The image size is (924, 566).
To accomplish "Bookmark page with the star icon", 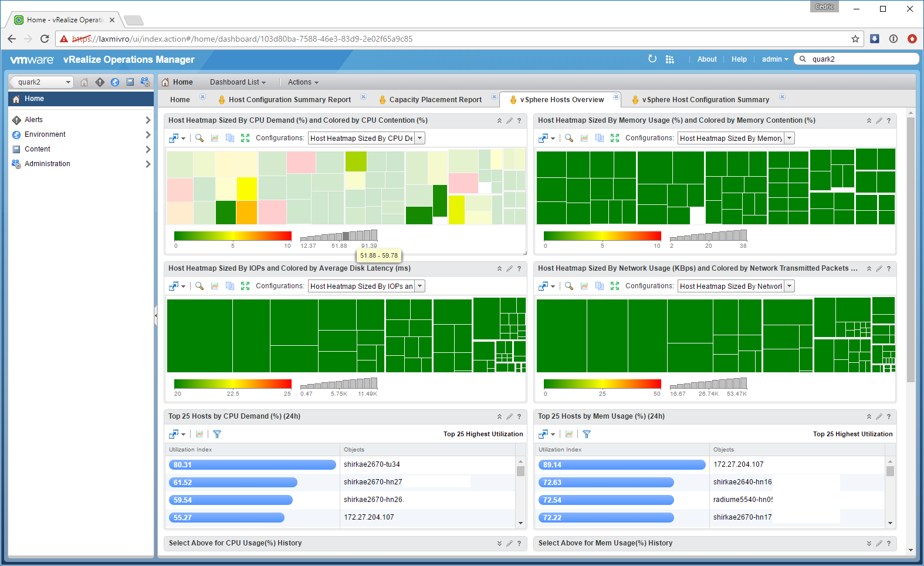I will [855, 39].
